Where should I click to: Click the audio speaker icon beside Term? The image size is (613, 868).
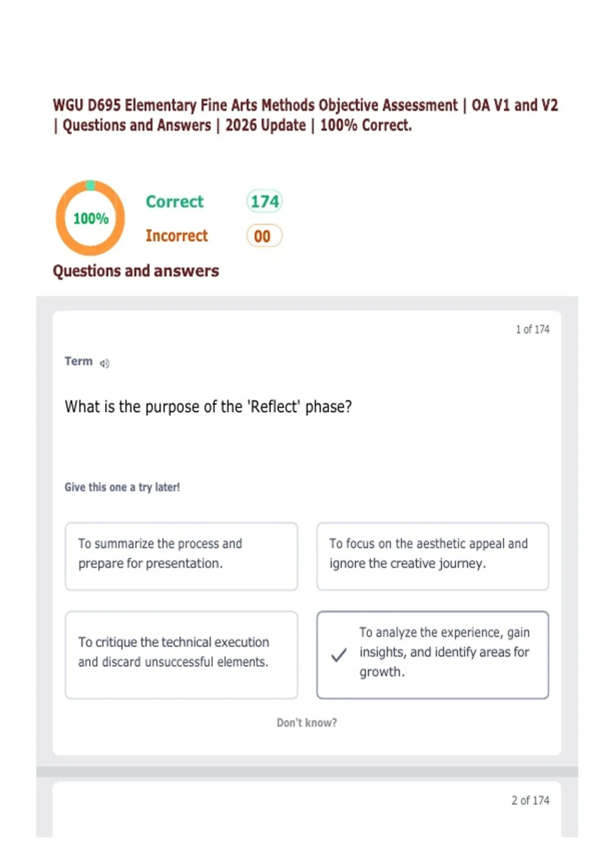pos(104,364)
